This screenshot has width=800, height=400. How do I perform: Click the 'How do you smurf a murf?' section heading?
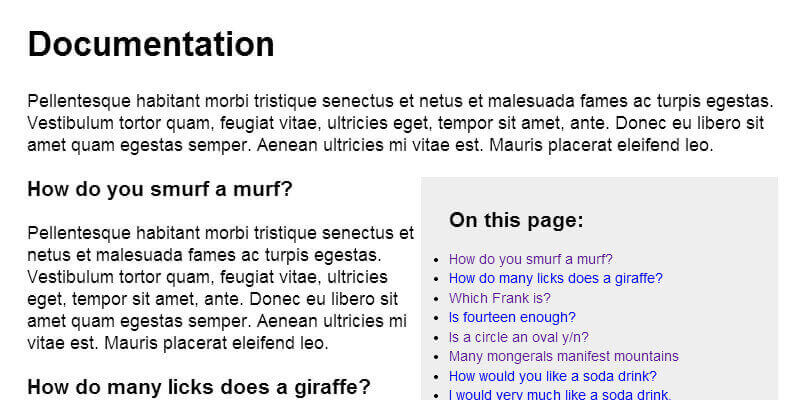click(160, 189)
